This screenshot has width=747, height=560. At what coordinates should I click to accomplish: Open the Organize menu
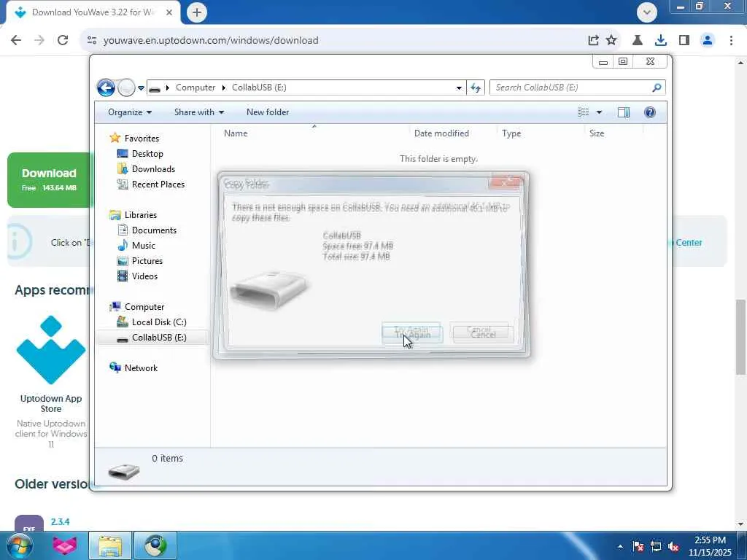[130, 112]
